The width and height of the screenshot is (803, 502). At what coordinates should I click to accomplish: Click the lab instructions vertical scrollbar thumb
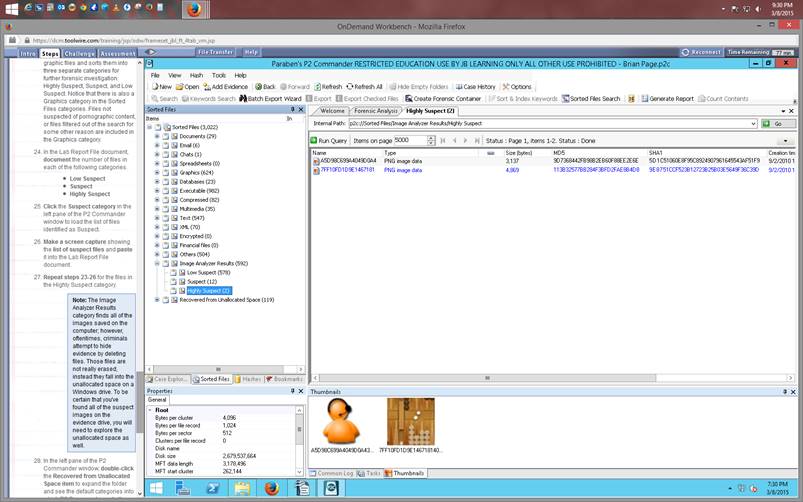click(139, 402)
